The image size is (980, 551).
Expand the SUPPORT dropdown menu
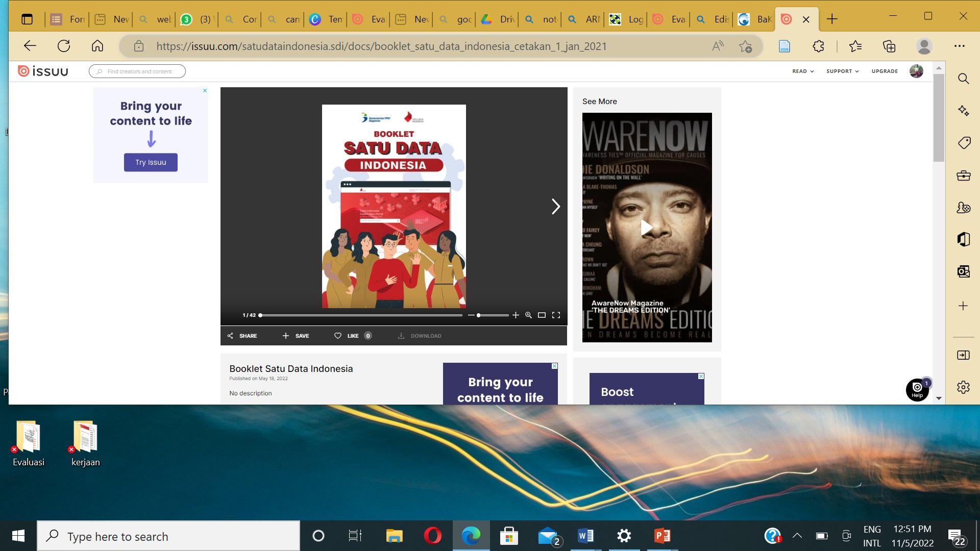842,71
